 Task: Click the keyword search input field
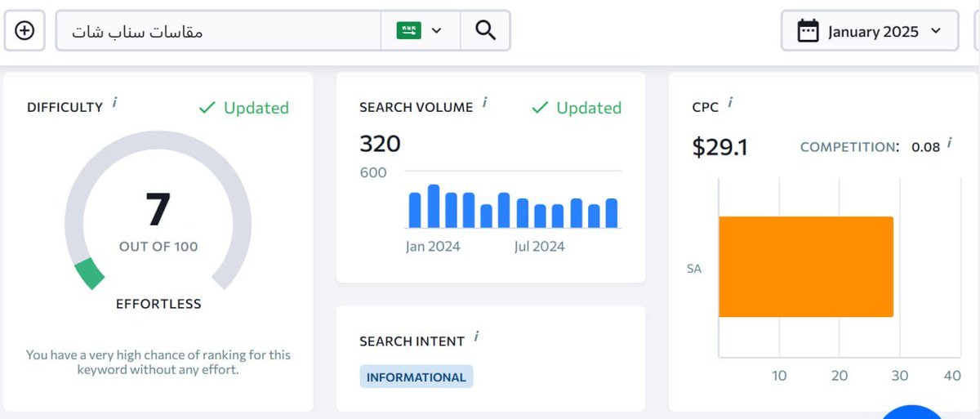pyautogui.click(x=218, y=31)
